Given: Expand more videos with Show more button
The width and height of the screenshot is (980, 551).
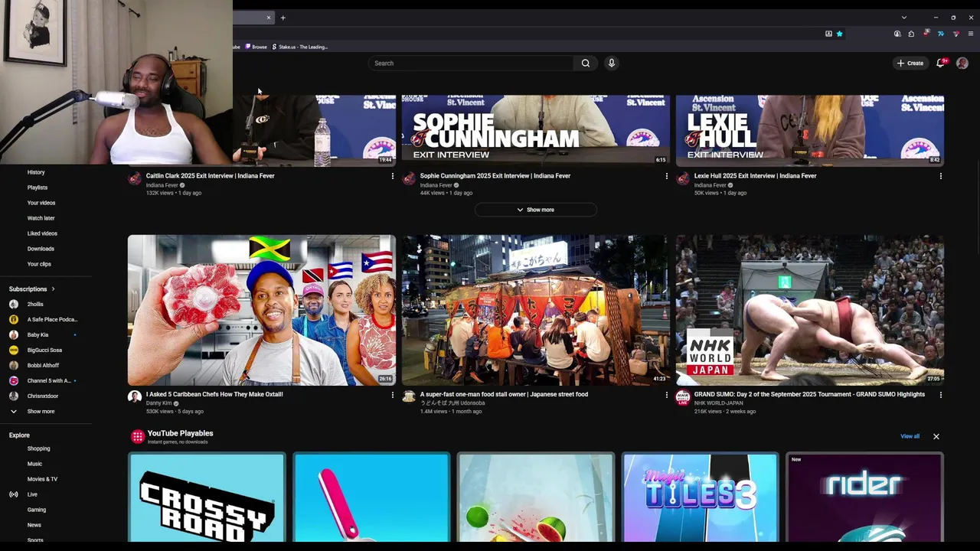Looking at the screenshot, I should (x=535, y=210).
